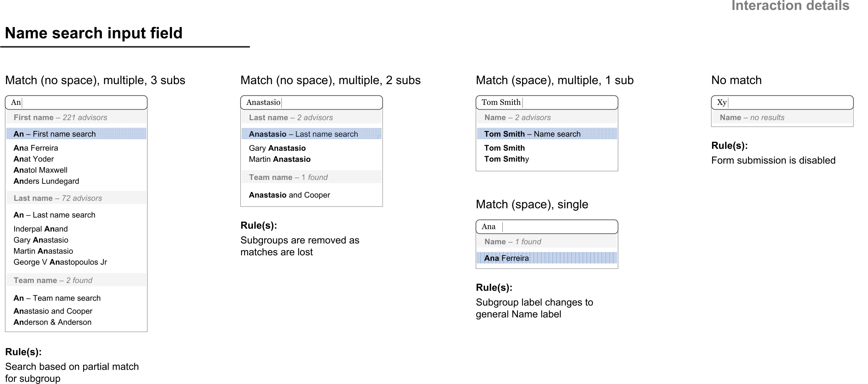
Task: Choose "An – Team name search" option
Action: tap(57, 298)
